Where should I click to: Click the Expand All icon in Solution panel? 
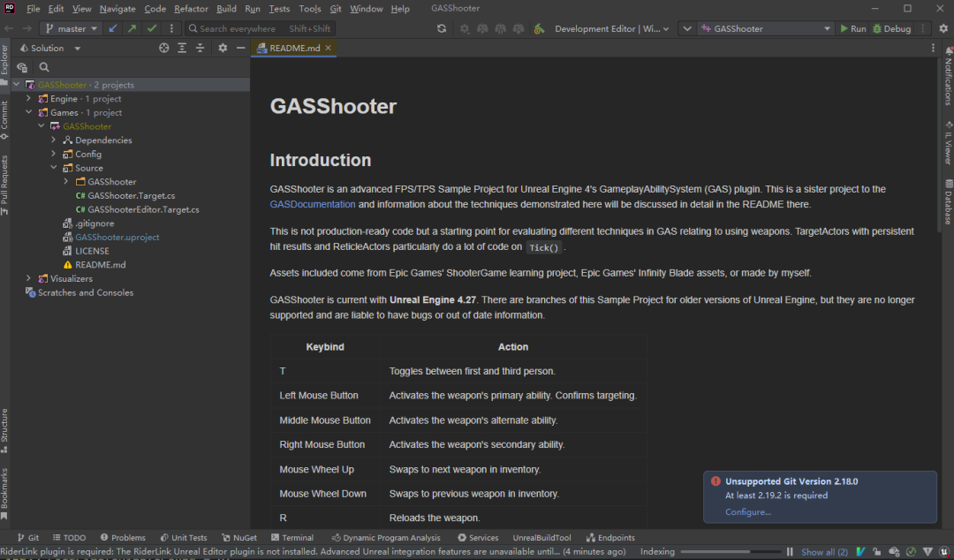click(182, 48)
